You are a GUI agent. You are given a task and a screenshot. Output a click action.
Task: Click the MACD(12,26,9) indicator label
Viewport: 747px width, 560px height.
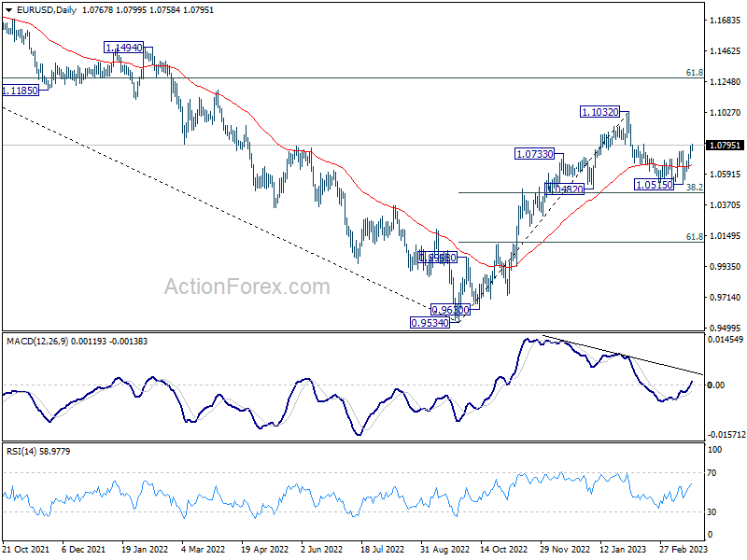coord(37,342)
